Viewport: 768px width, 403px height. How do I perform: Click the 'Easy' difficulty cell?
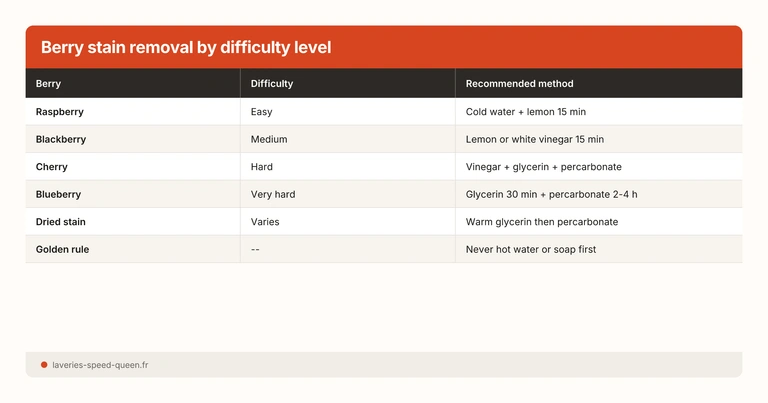262,112
